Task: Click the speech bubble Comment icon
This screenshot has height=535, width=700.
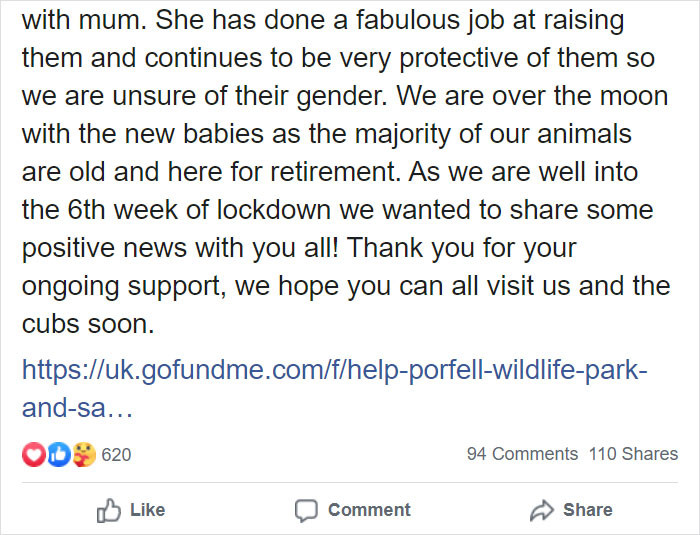Action: [306, 510]
